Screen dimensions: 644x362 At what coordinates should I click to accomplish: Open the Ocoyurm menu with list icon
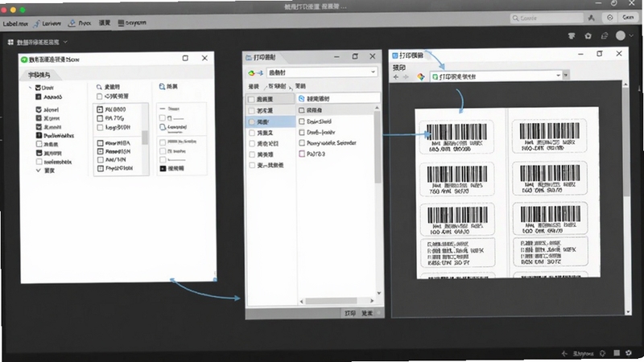[132, 23]
